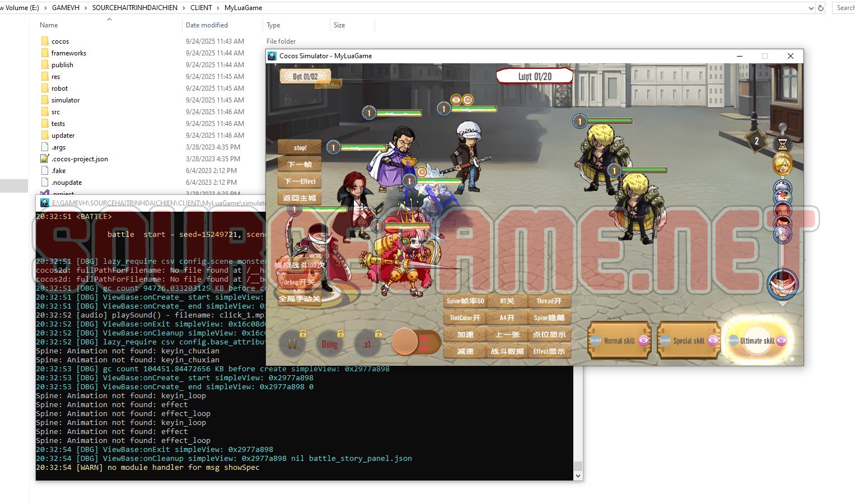Screen dimensions: 855x504
Task: Click the console scrollbar down arrow
Action: (578, 476)
